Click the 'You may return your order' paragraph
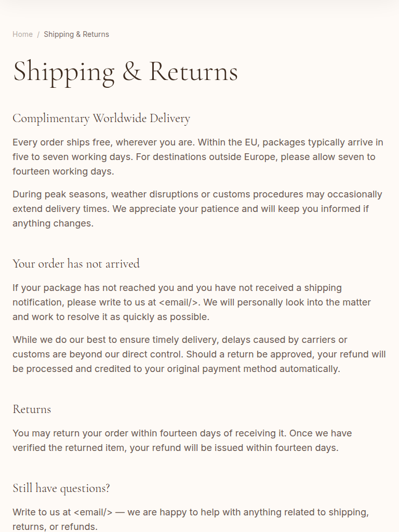Screen dimensions: 399x532 [x=182, y=441]
